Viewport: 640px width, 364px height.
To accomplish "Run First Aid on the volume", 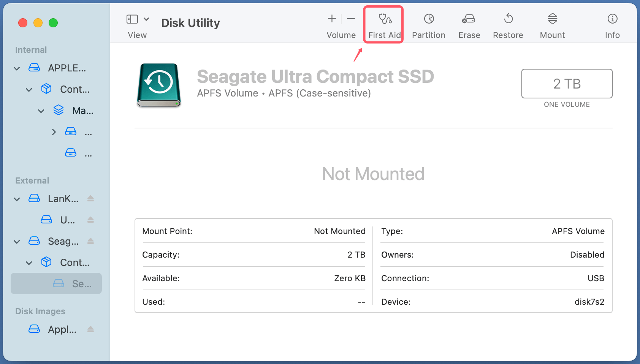I will pyautogui.click(x=383, y=24).
